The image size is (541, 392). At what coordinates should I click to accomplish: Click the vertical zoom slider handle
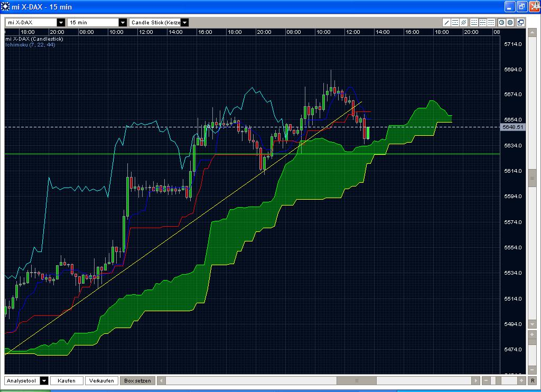(x=532, y=342)
